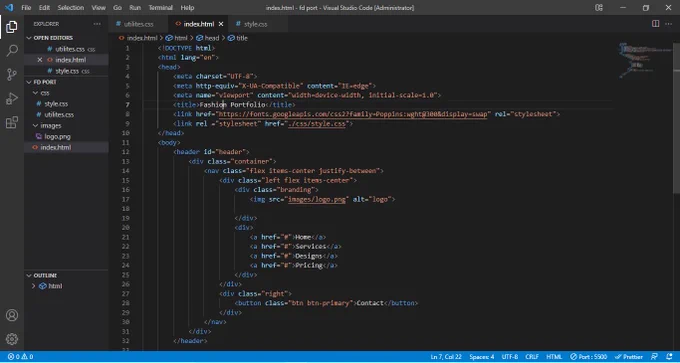This screenshot has width=680, height=363.
Task: Open the Extensions view
Action: coord(12,122)
